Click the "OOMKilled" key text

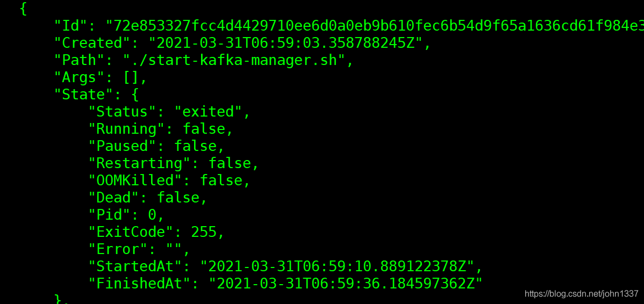tap(135, 180)
